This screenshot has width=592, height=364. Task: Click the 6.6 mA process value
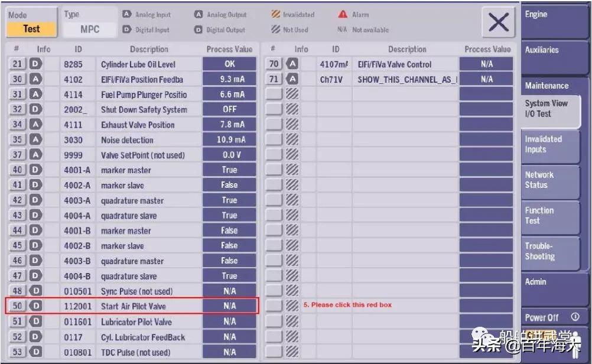230,94
